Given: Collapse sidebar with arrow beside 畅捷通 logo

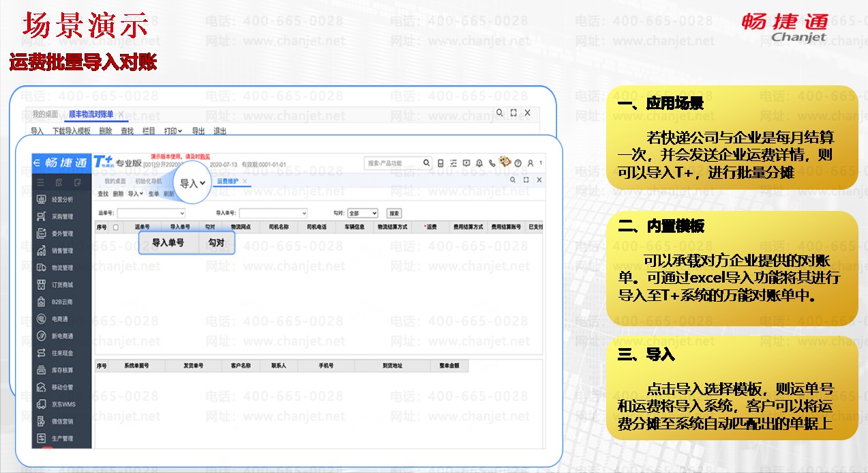Looking at the screenshot, I should click(37, 162).
